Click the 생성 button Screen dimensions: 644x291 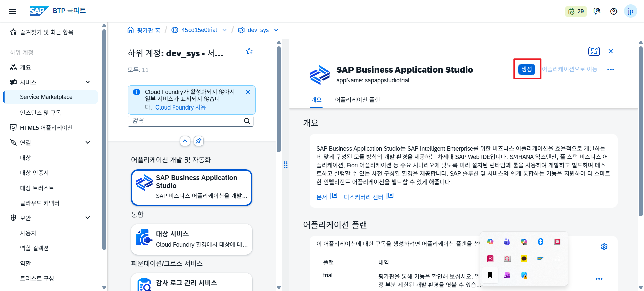(526, 69)
